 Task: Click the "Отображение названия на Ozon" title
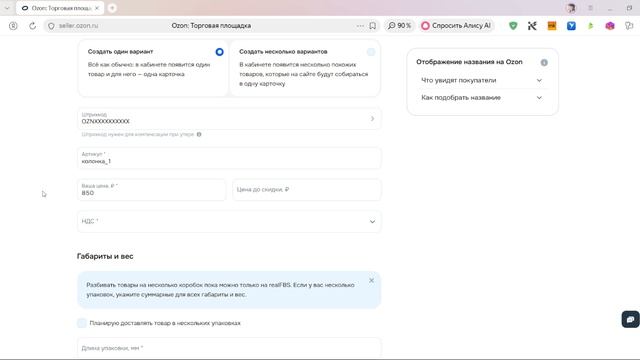pos(469,62)
